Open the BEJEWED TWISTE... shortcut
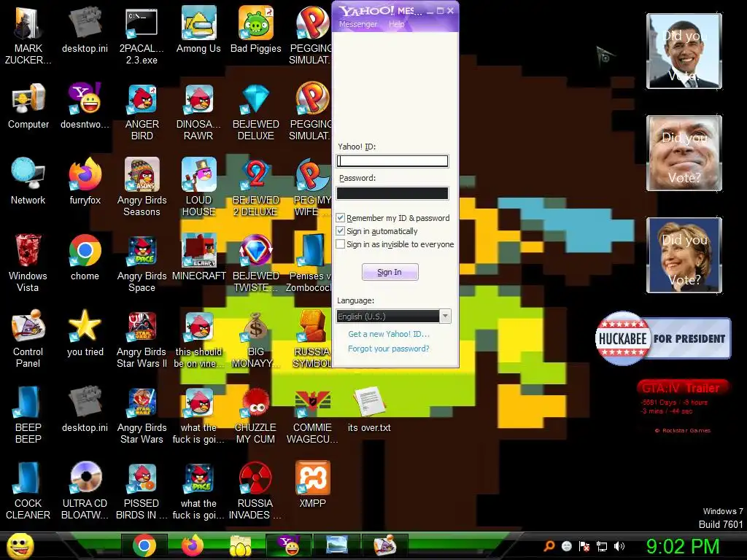Viewport: 747px width, 560px height. [256, 262]
